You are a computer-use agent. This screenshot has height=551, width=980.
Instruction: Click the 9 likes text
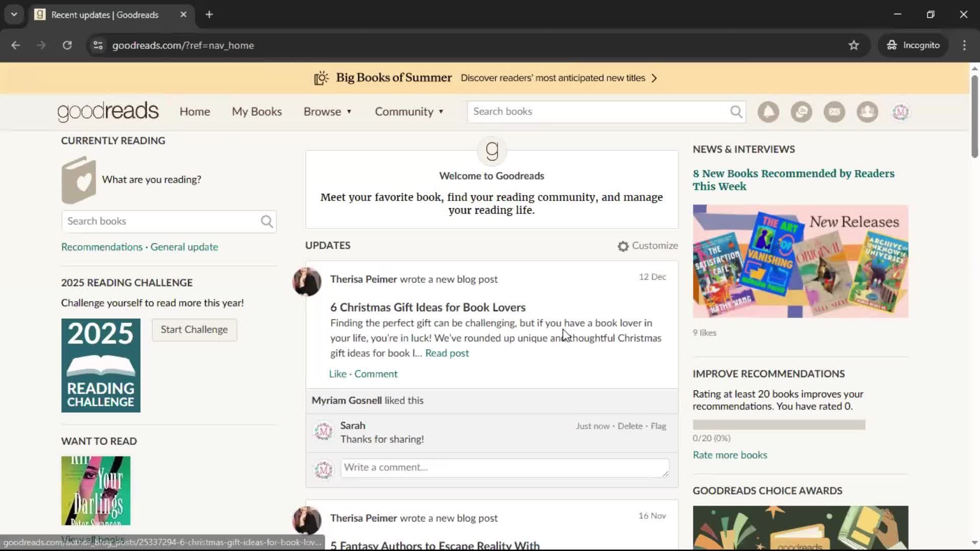(704, 333)
